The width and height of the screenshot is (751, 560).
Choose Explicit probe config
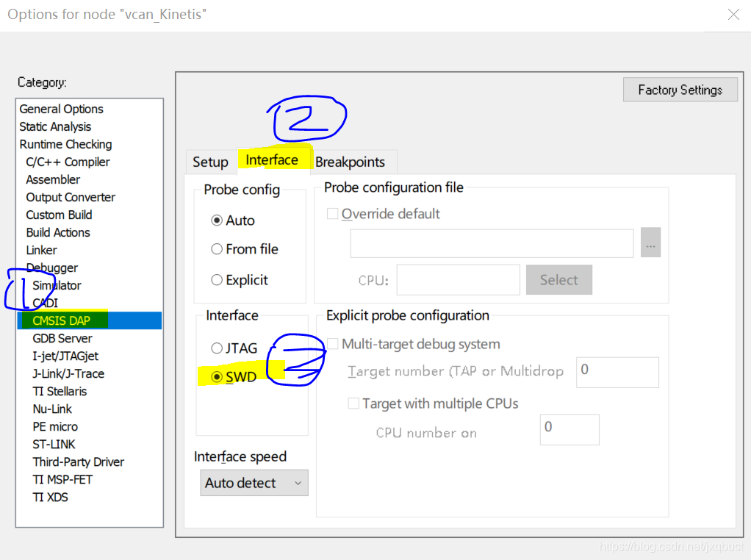(240, 280)
